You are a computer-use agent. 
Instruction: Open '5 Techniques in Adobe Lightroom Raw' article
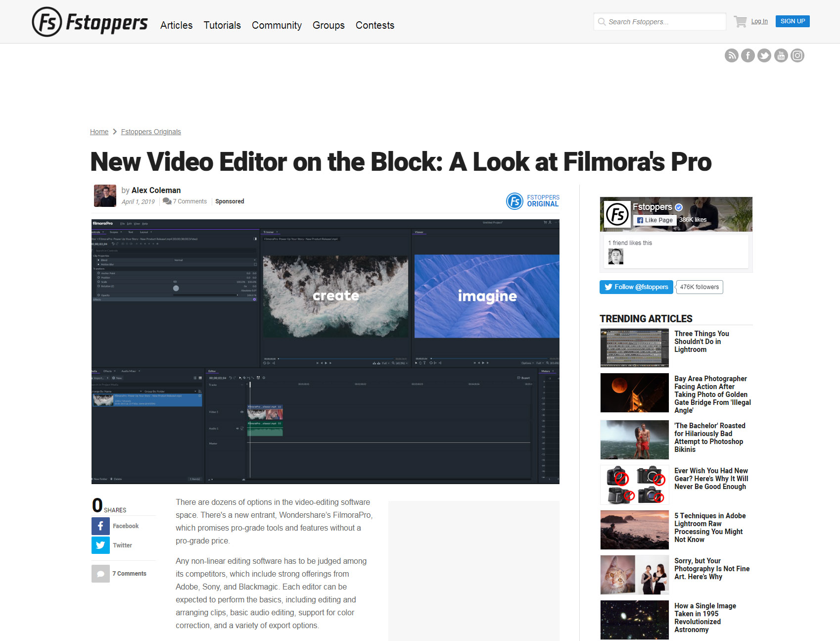coord(710,528)
